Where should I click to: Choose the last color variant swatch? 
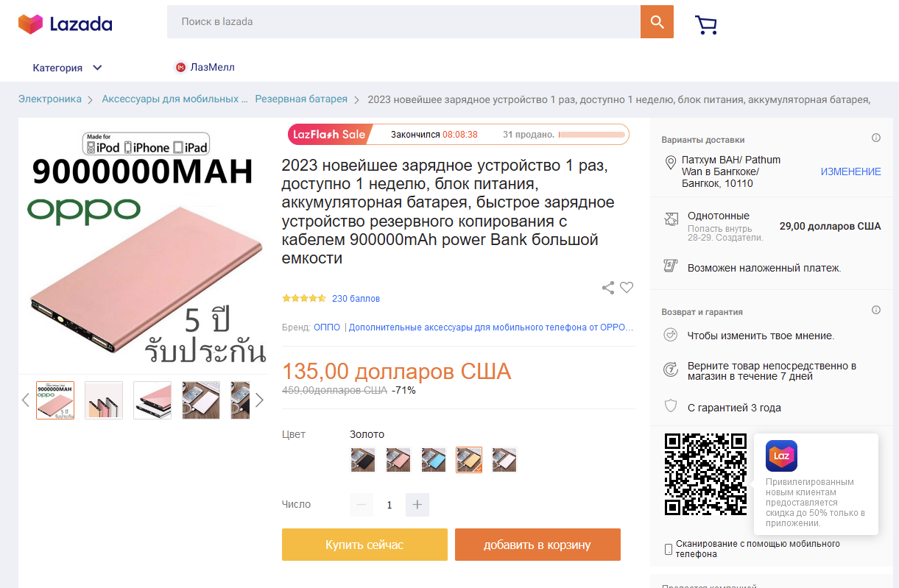click(504, 460)
